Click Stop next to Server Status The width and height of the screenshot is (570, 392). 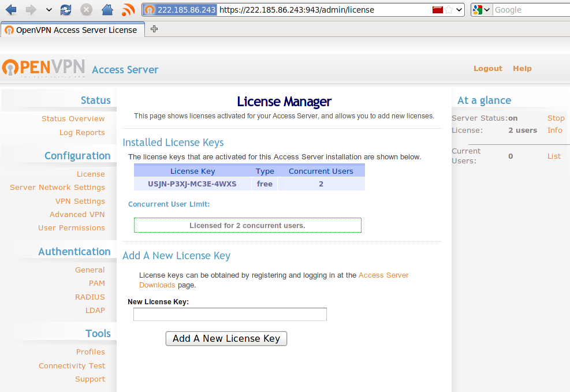pos(556,118)
